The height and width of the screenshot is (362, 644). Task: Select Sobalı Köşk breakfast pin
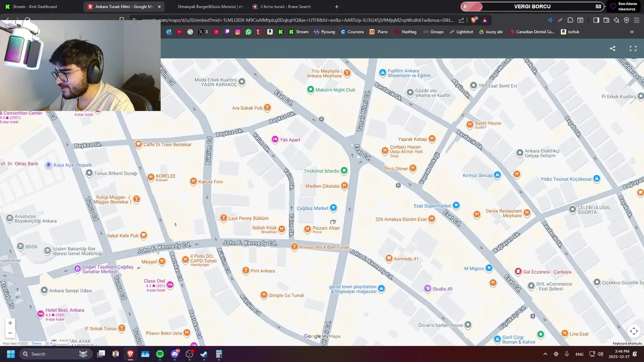(282, 229)
